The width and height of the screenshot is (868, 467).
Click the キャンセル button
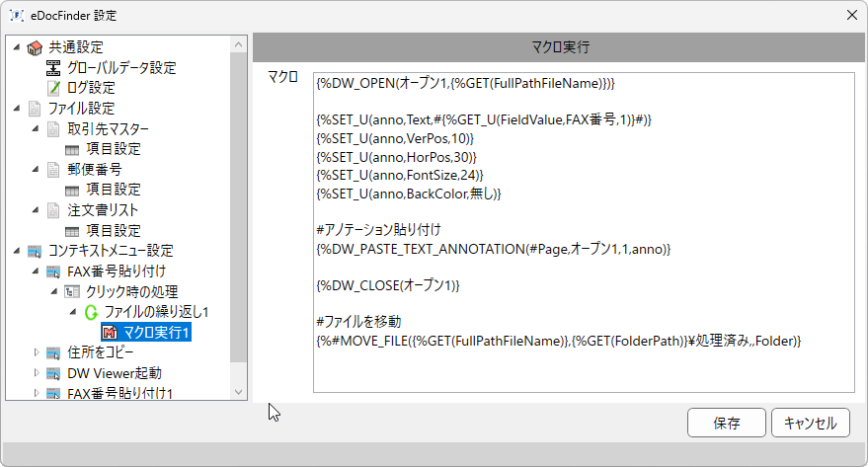click(x=811, y=423)
